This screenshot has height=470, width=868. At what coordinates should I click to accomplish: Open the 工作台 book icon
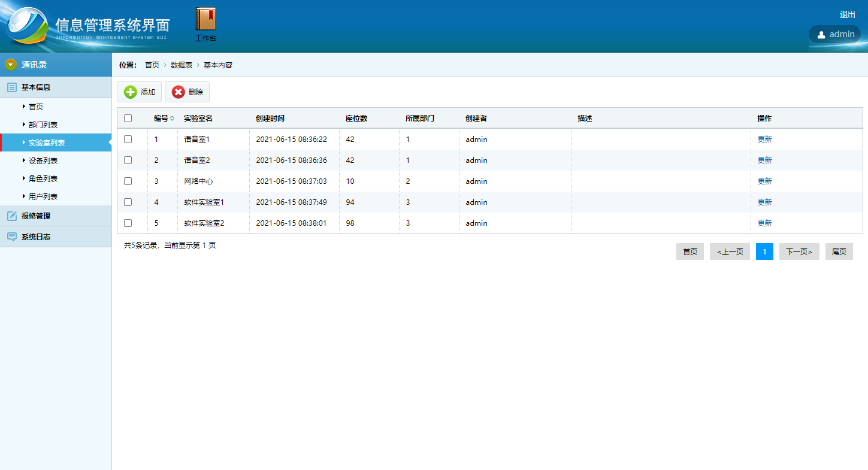[205, 19]
